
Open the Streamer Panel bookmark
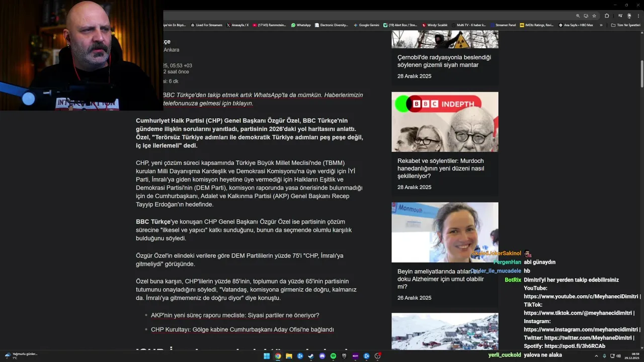coord(503,25)
